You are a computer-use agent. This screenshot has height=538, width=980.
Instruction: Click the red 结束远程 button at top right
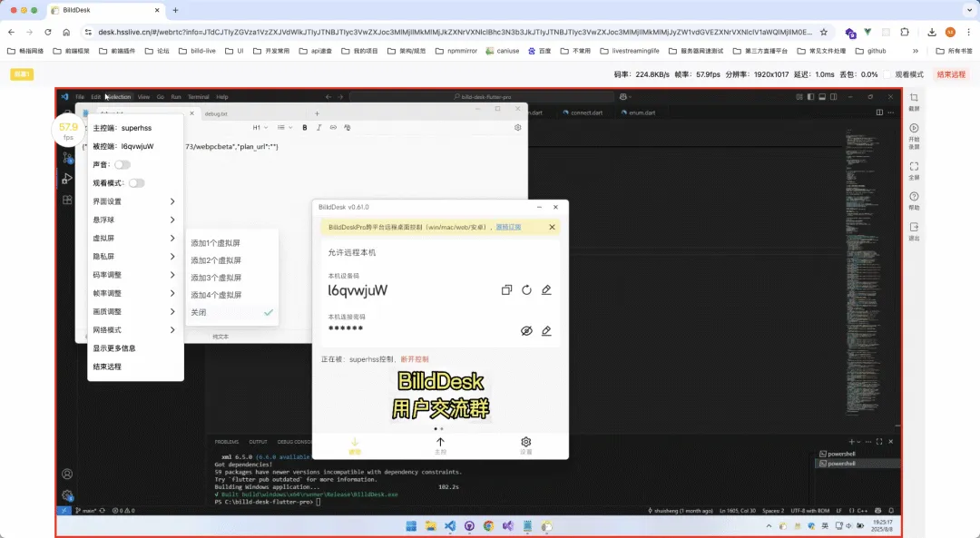(951, 74)
